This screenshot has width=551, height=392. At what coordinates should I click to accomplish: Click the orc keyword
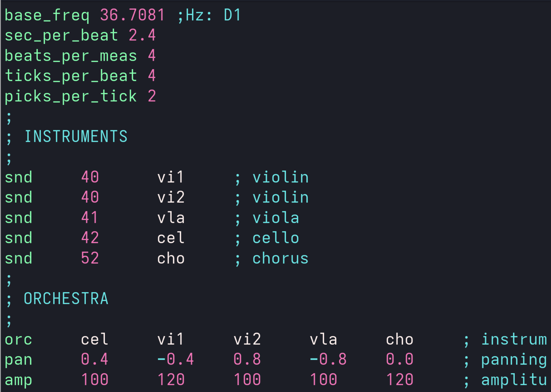[x=18, y=339]
